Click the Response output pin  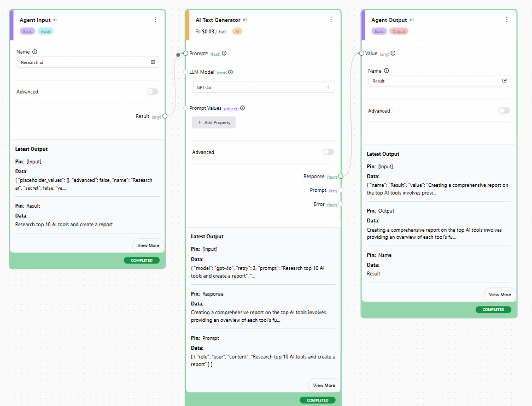[341, 176]
